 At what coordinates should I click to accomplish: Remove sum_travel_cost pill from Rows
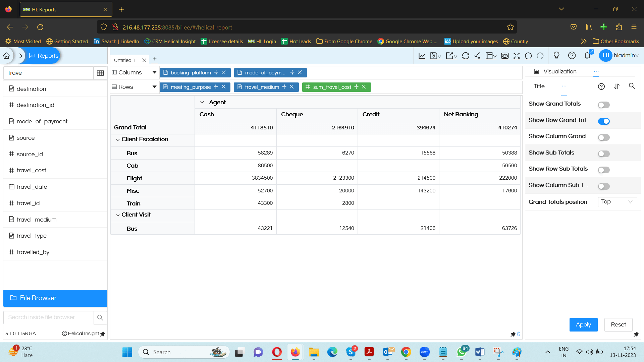[364, 87]
